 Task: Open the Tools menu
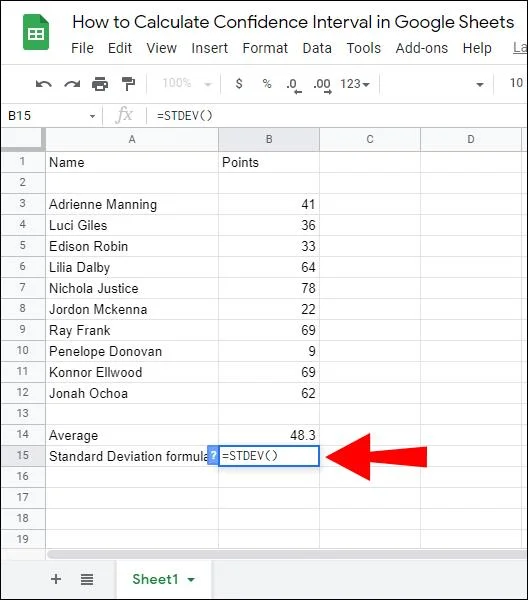pyautogui.click(x=364, y=48)
